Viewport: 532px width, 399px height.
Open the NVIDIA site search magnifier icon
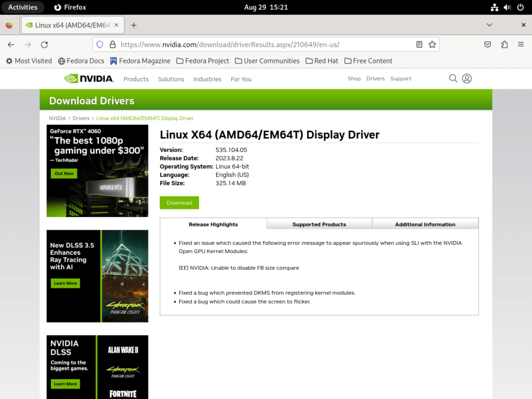(453, 78)
